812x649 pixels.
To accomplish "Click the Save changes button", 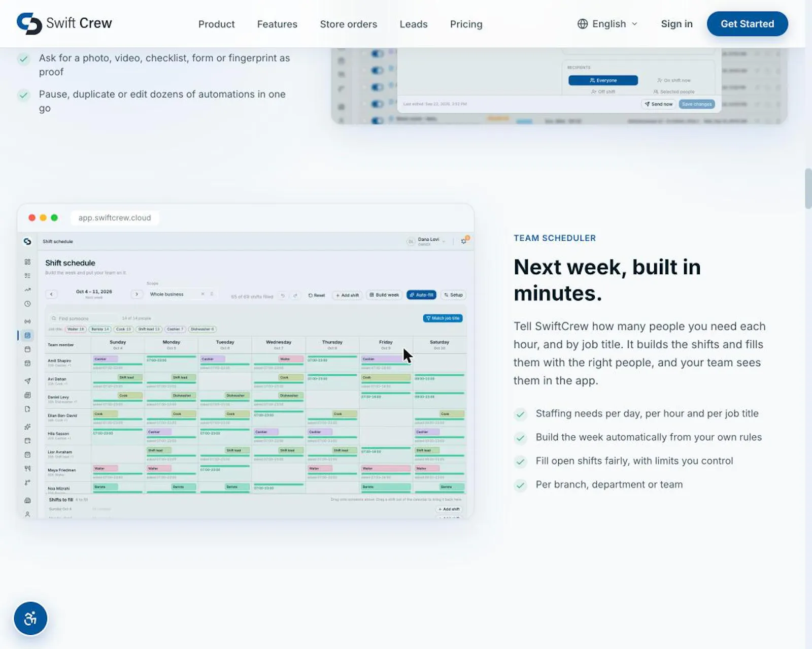I will click(x=697, y=104).
